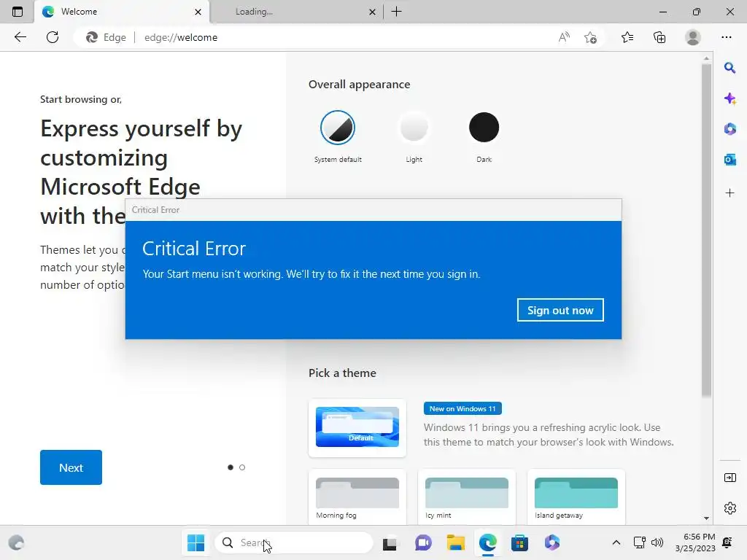Show hidden system tray icons
The width and height of the screenshot is (747, 560).
[616, 542]
